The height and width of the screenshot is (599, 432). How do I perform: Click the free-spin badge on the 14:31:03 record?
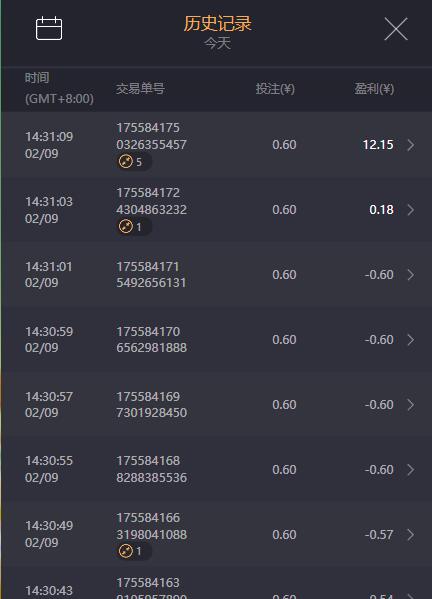[132, 227]
